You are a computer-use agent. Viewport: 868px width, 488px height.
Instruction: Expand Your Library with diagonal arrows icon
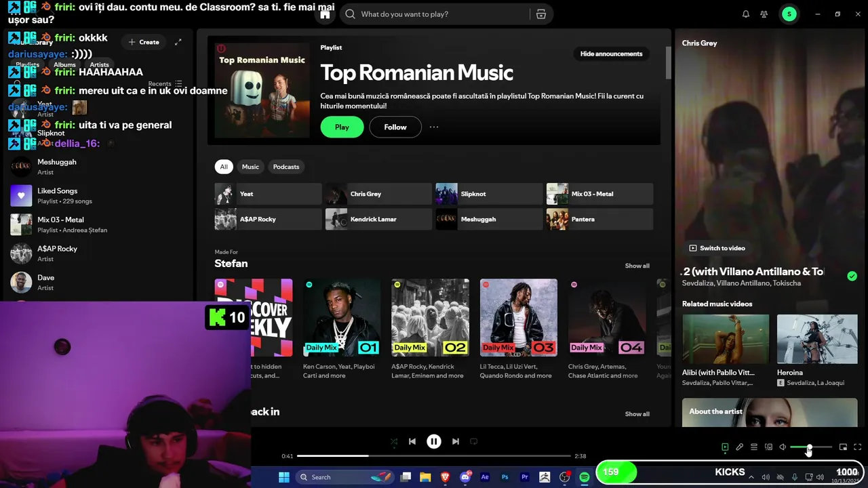point(178,42)
